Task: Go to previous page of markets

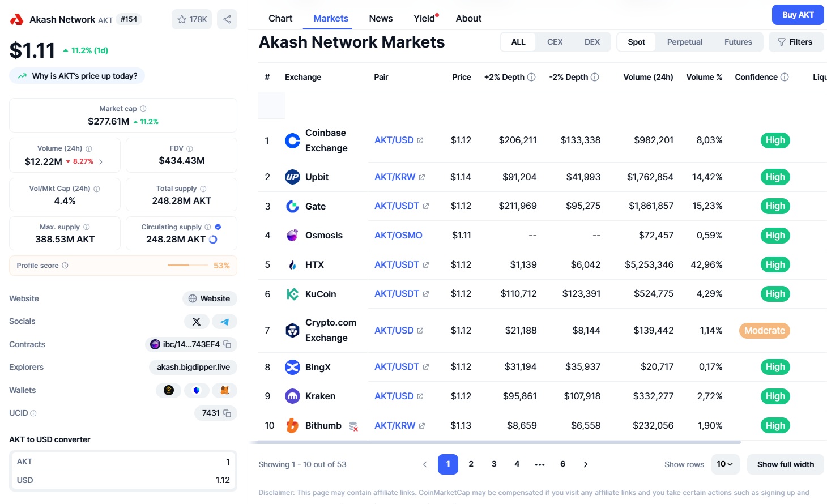Action: click(425, 464)
